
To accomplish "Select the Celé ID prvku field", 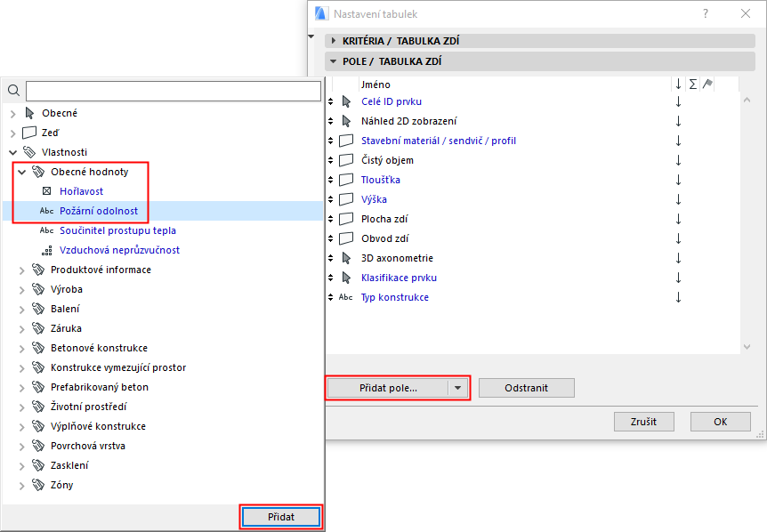I will (392, 101).
